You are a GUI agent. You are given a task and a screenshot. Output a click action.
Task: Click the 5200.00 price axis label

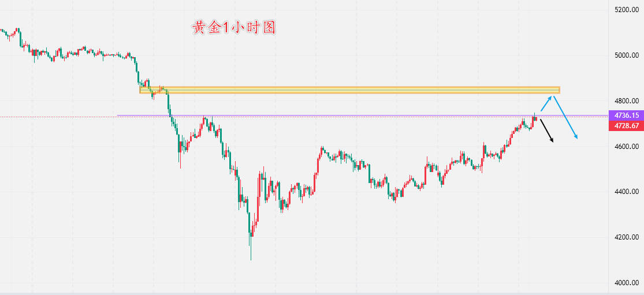[626, 10]
